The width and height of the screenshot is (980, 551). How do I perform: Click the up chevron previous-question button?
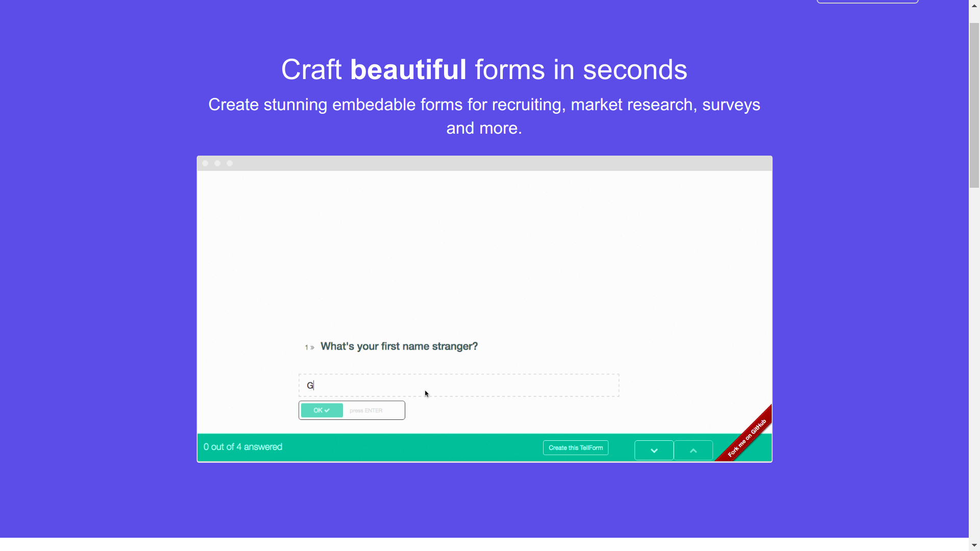tap(693, 450)
